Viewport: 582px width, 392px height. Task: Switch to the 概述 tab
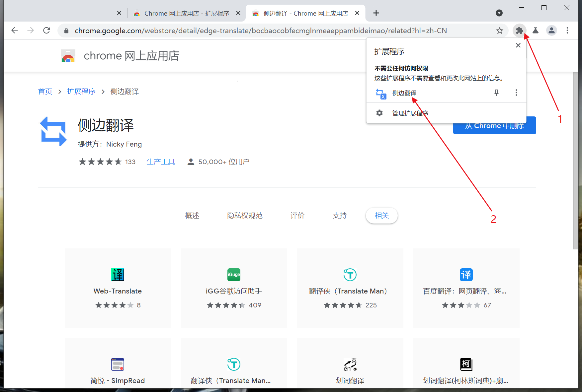tap(192, 216)
